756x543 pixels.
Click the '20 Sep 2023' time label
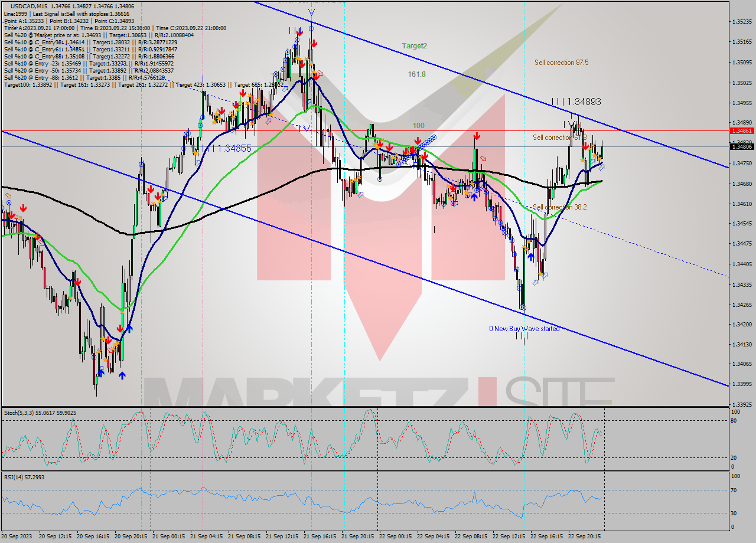click(x=16, y=537)
